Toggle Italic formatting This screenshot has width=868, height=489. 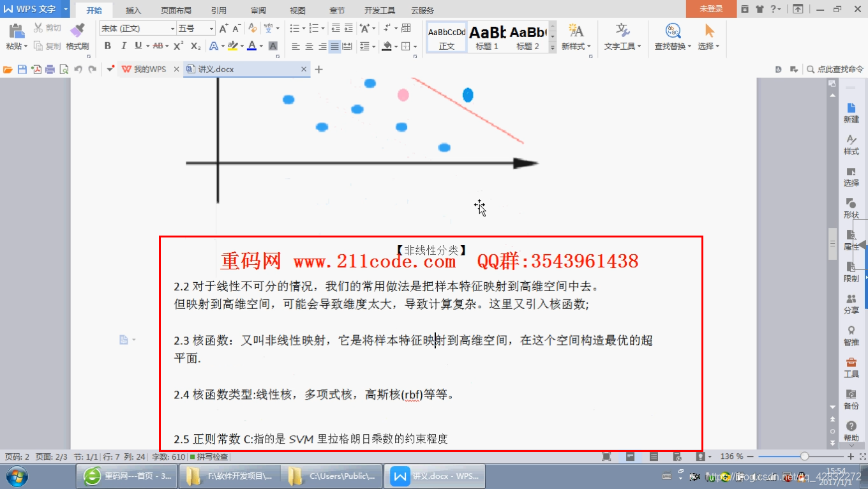tap(123, 46)
